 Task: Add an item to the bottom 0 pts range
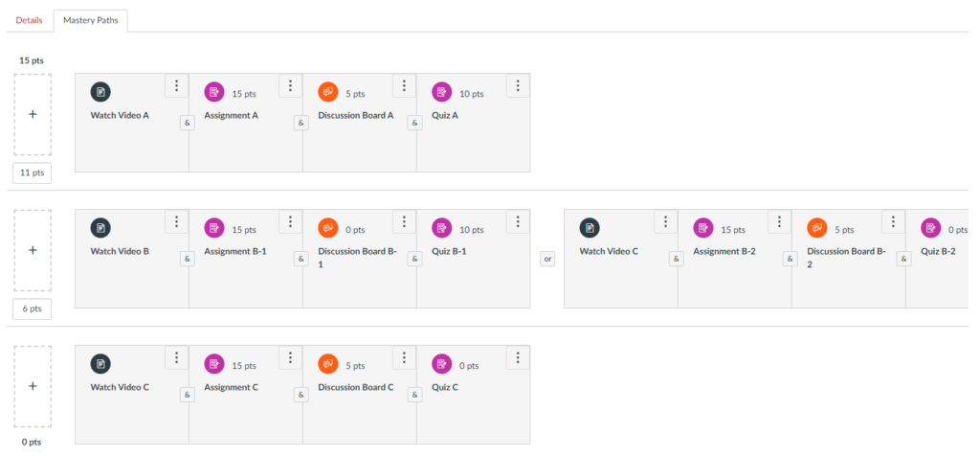click(x=33, y=386)
